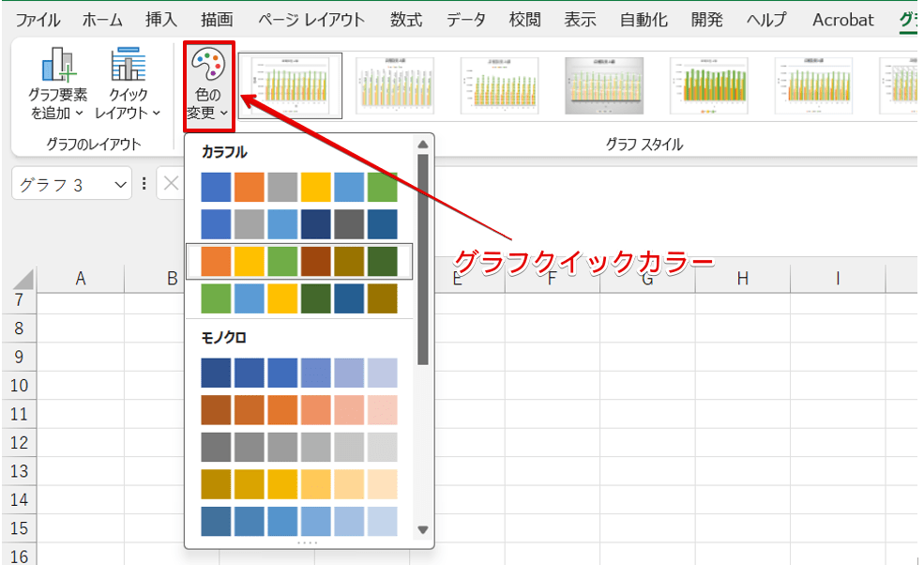Click the Select All corner triangle
The image size is (924, 565).
23,279
